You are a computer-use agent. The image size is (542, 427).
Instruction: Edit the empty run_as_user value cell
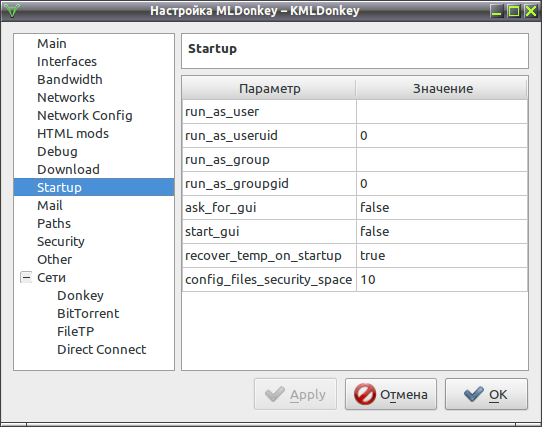point(442,112)
